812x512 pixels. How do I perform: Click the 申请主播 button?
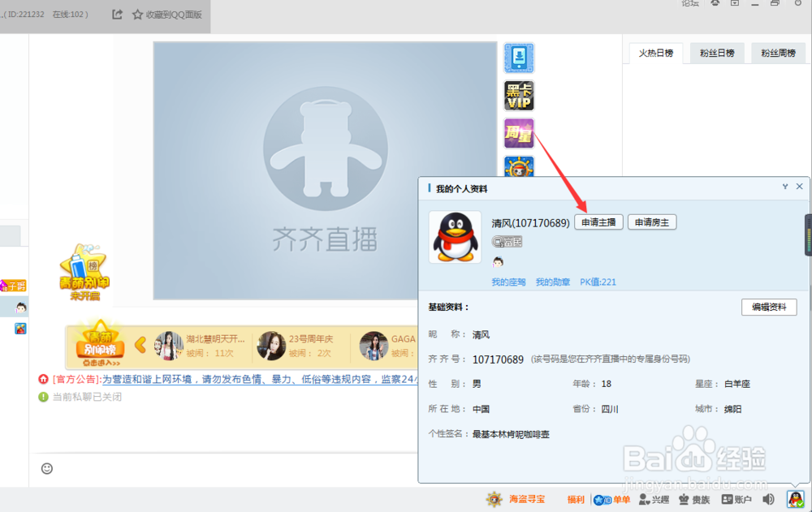598,222
